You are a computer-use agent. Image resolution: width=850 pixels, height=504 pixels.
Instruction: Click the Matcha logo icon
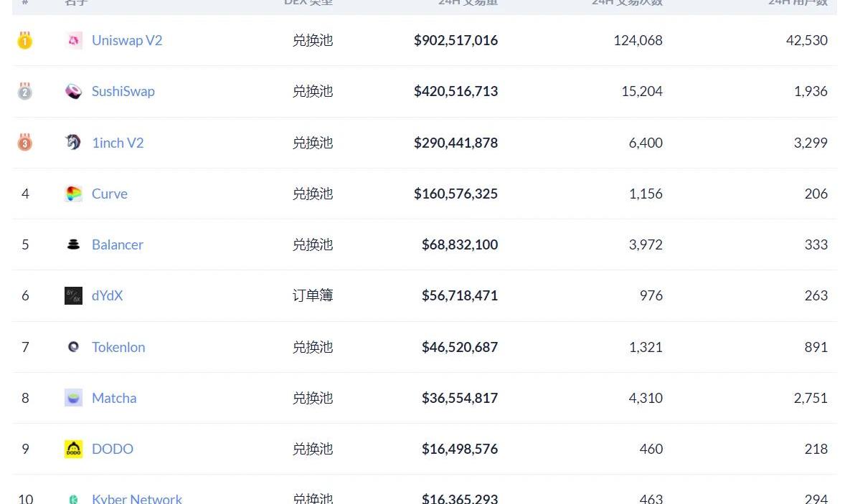[73, 398]
